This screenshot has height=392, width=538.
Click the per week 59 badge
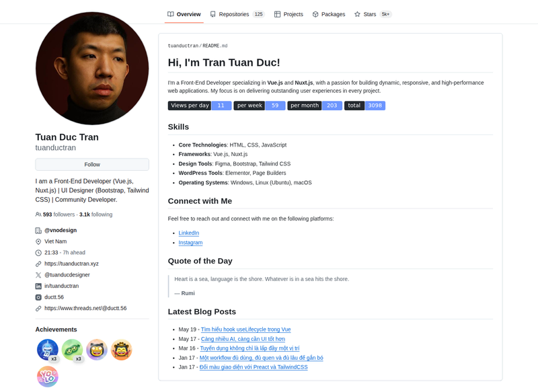(260, 106)
